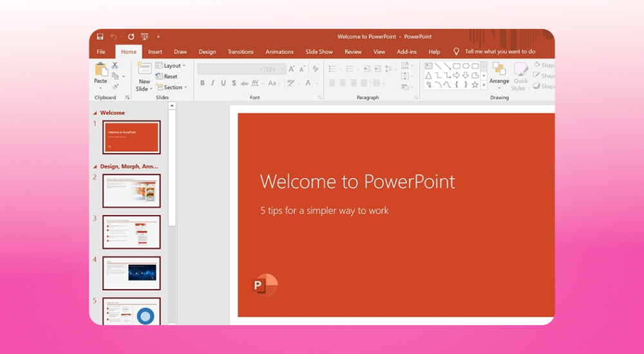
Task: Click the Undo arrow icon
Action: point(114,37)
